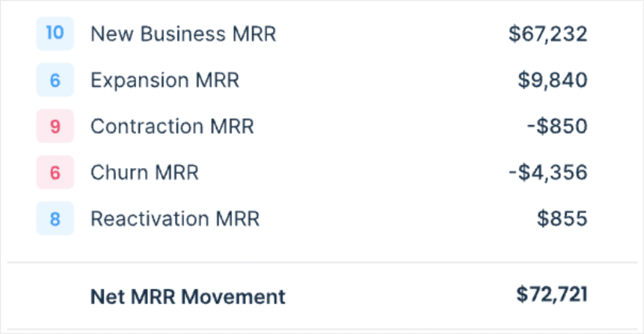The height and width of the screenshot is (334, 644).
Task: Click the bottom divider below Net MRR Movement
Action: tap(322, 329)
